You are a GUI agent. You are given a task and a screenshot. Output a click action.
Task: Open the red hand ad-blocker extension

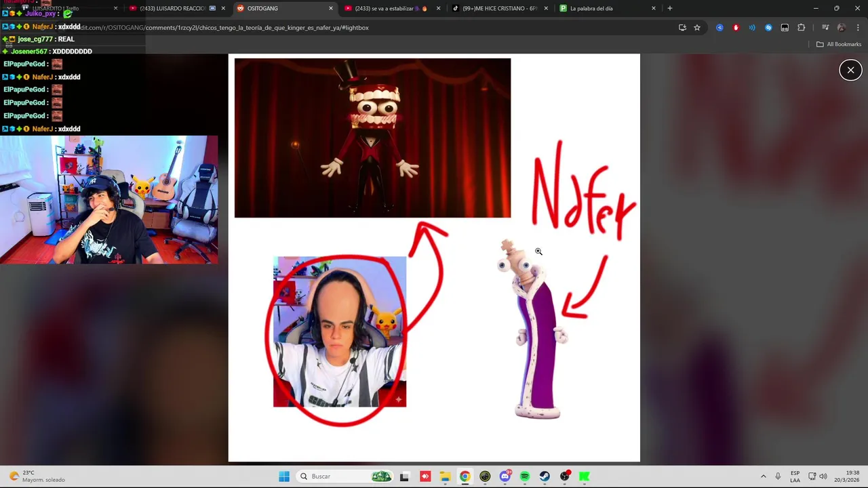coord(736,28)
